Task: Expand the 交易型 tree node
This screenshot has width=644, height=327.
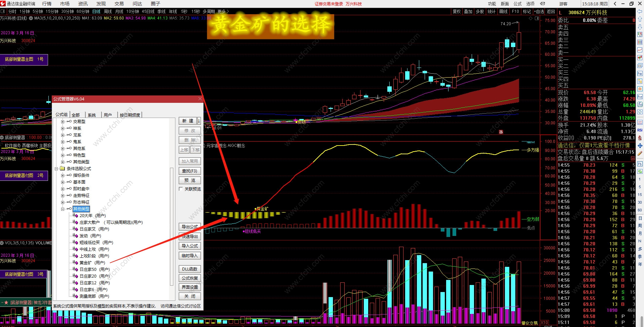Action: tap(62, 122)
